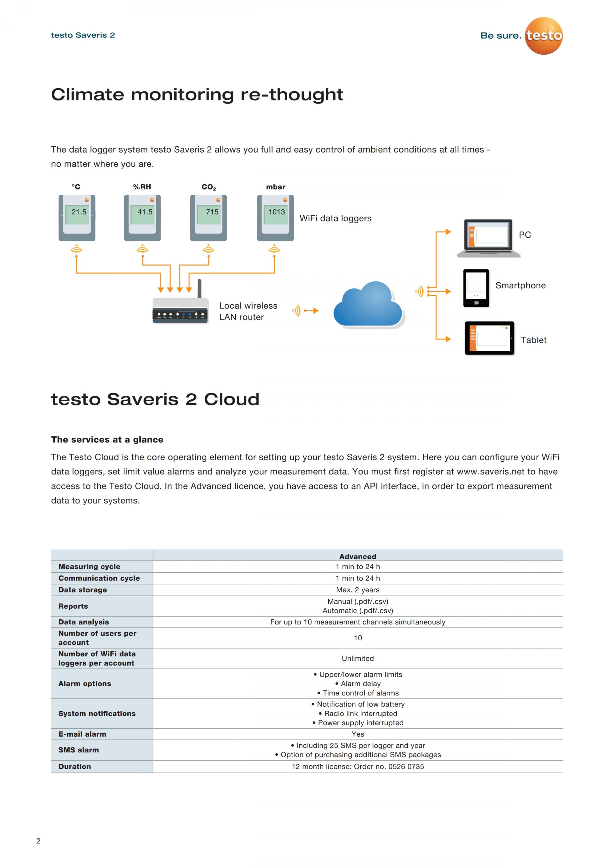
Task: Click the mbar data logger showing 1013
Action: tap(275, 218)
